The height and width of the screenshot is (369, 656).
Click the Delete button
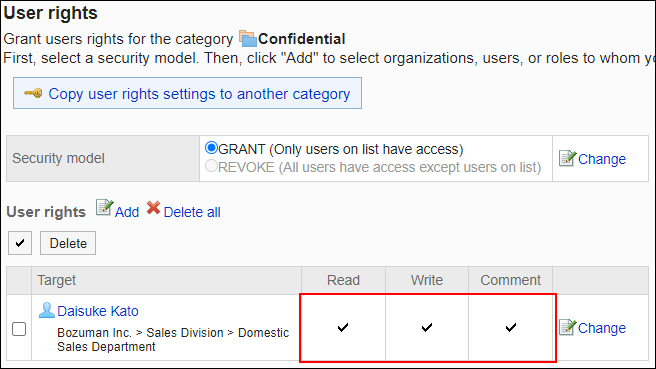tap(68, 243)
